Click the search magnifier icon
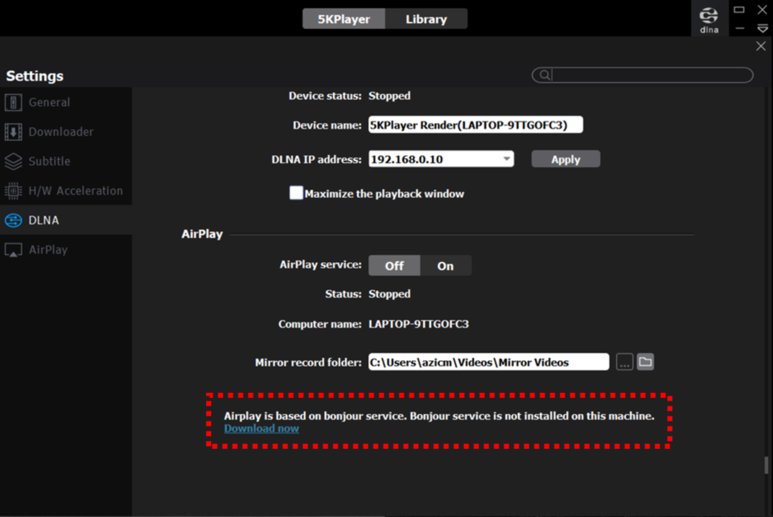Image resolution: width=773 pixels, height=517 pixels. pos(544,75)
